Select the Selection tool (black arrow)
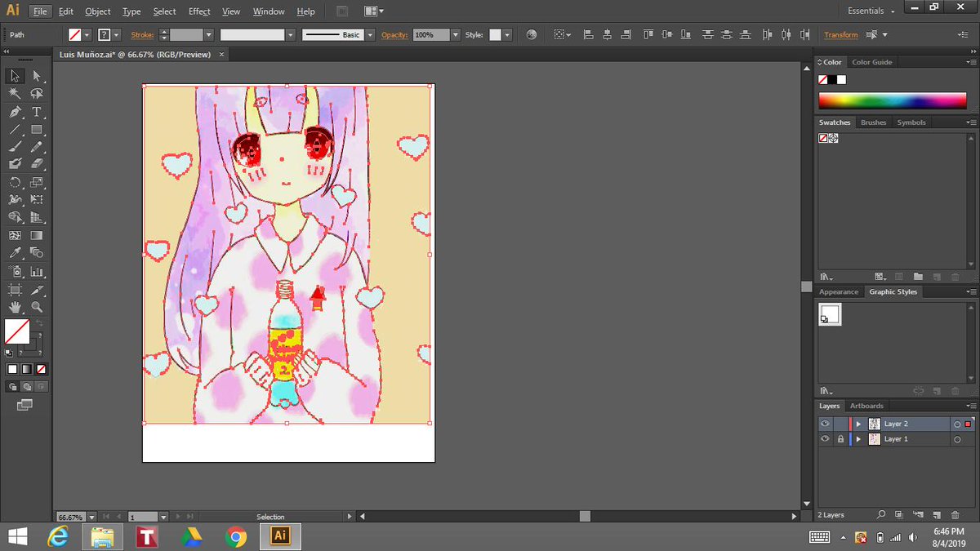Image resolution: width=980 pixels, height=551 pixels. 15,75
